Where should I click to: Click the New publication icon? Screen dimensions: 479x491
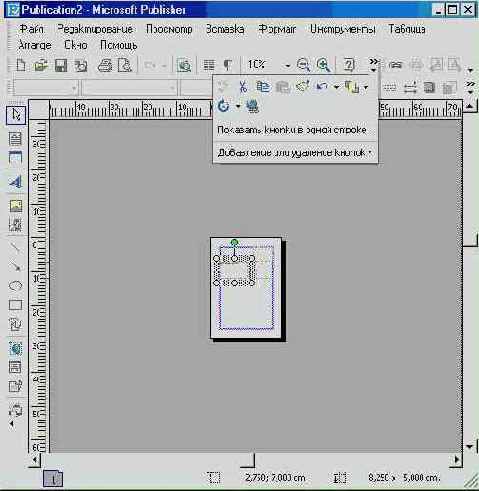click(21, 65)
